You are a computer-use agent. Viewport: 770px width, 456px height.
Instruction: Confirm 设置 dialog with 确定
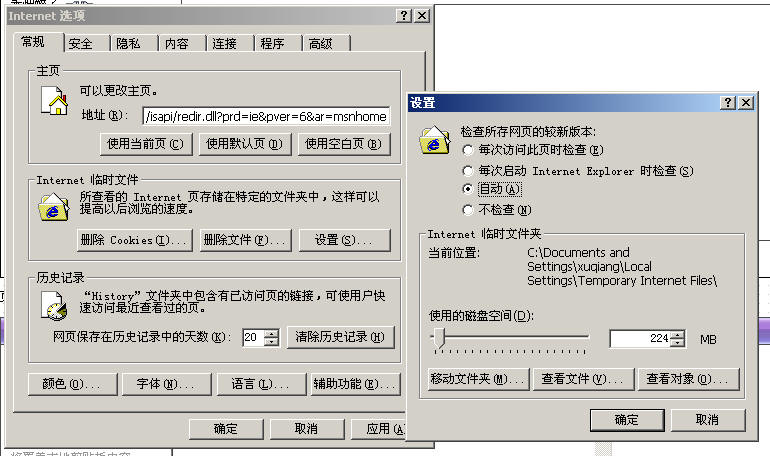pyautogui.click(x=627, y=420)
